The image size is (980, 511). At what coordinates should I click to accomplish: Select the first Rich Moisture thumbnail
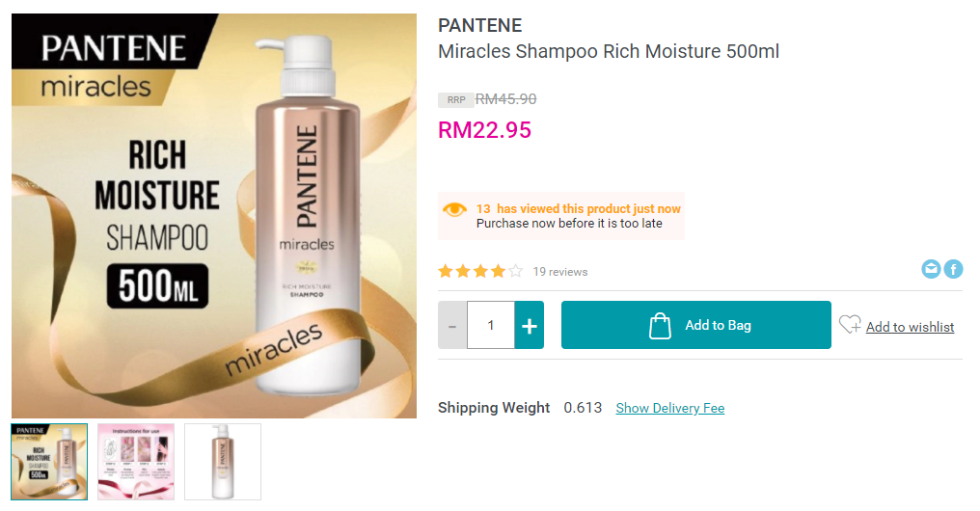[x=49, y=461]
